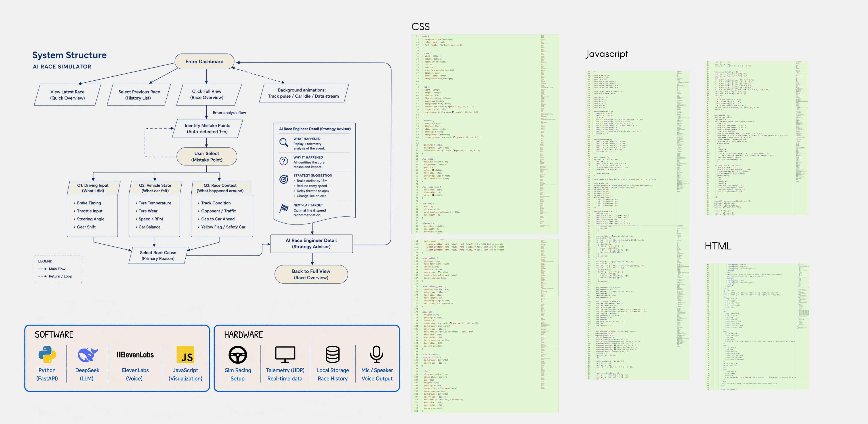Select the Select Previous Race box
This screenshot has height=424, width=868.
(x=139, y=95)
